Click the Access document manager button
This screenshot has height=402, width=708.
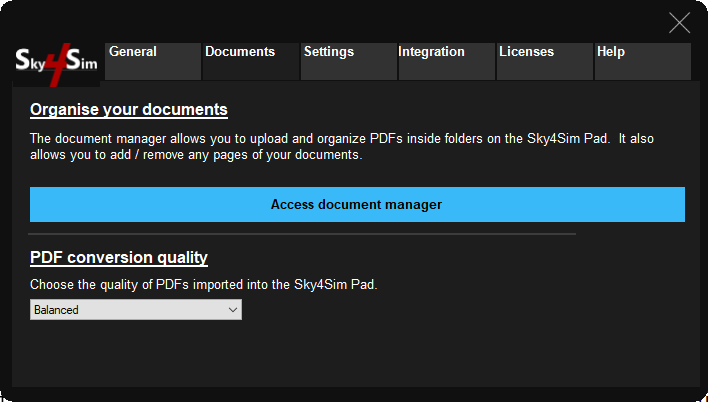pyautogui.click(x=357, y=205)
